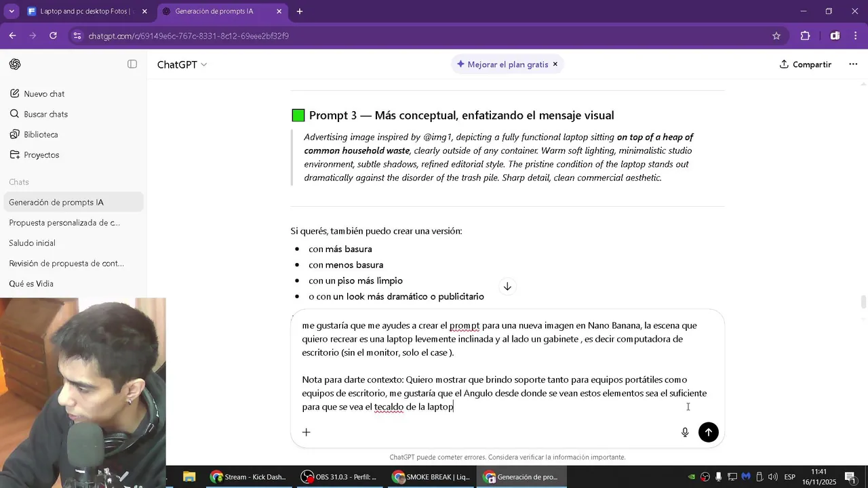The height and width of the screenshot is (488, 868).
Task: Click the Generación de pro... taskbar button
Action: [x=522, y=477]
